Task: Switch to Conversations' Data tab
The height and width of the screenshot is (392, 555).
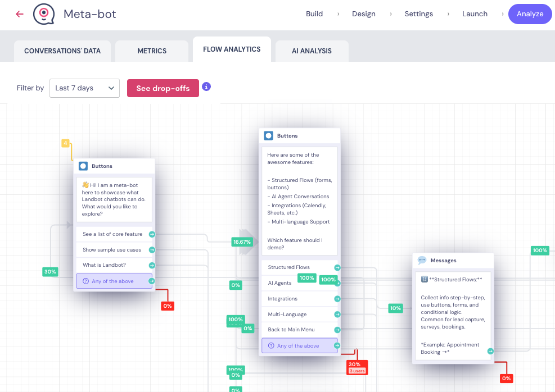Action: [x=62, y=51]
